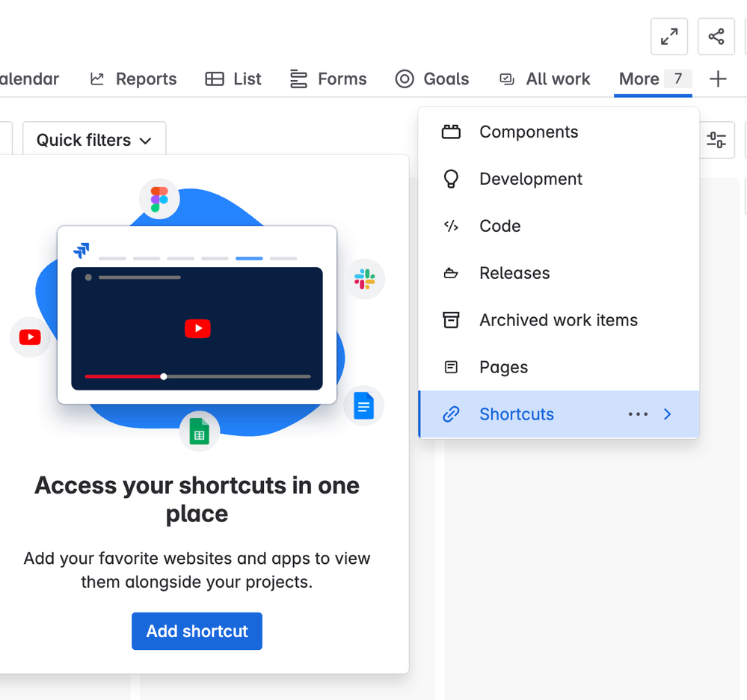Select Releases from the More menu

pos(559,273)
